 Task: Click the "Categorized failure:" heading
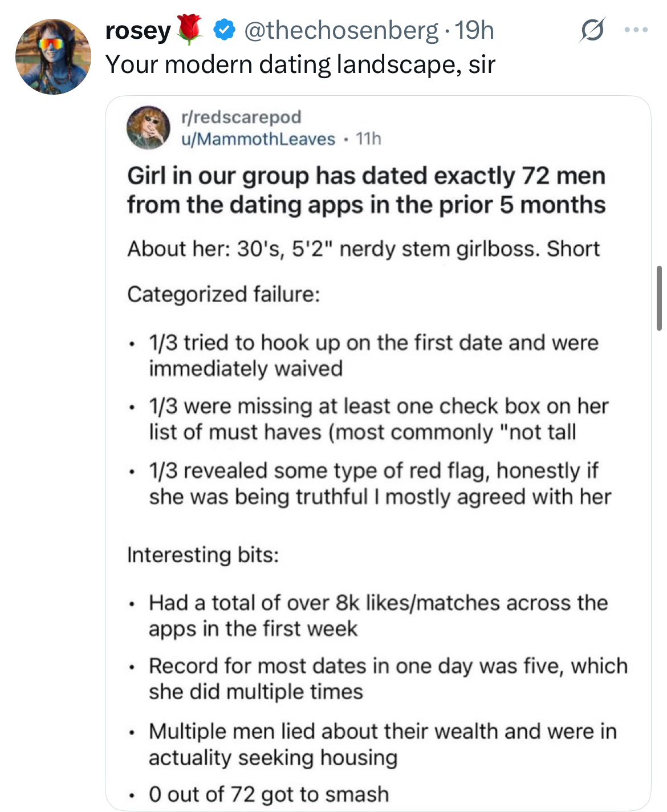click(x=223, y=294)
